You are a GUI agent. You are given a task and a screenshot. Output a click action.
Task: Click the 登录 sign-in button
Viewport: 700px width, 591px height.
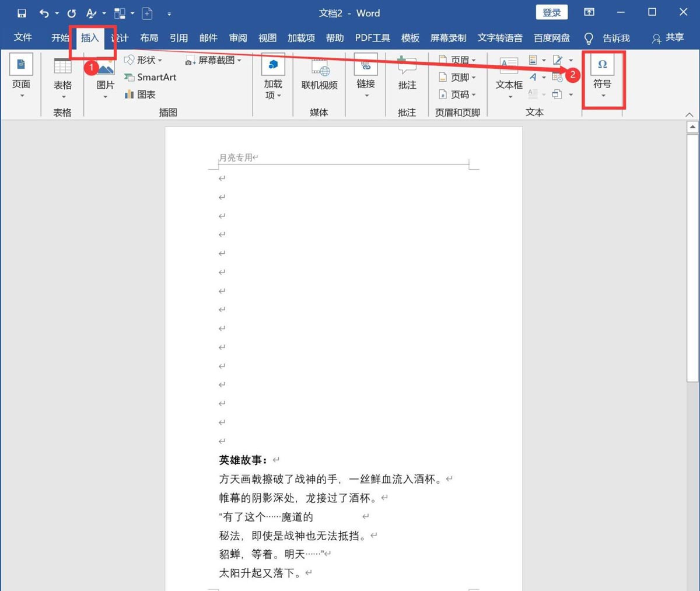(551, 12)
